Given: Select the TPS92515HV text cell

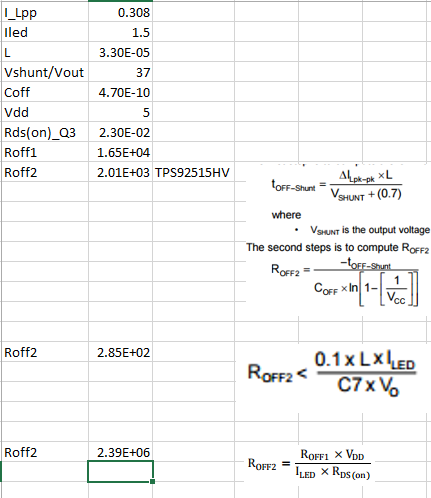Looking at the screenshot, I should (193, 172).
